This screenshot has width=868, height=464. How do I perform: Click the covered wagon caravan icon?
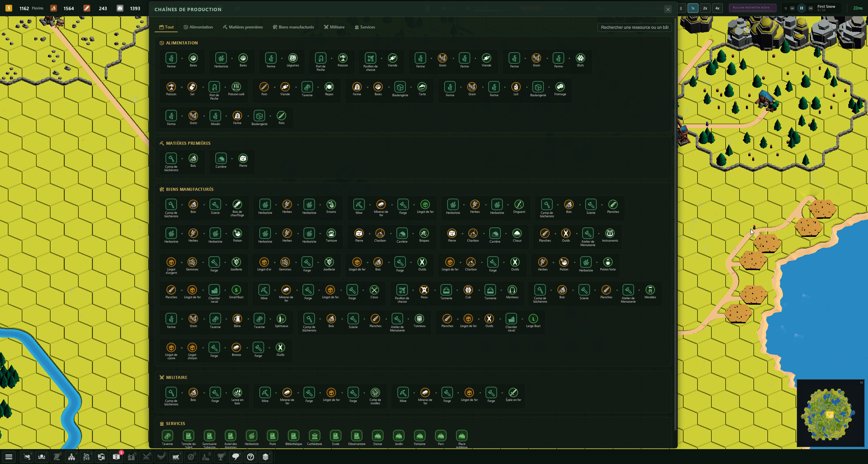click(x=176, y=457)
